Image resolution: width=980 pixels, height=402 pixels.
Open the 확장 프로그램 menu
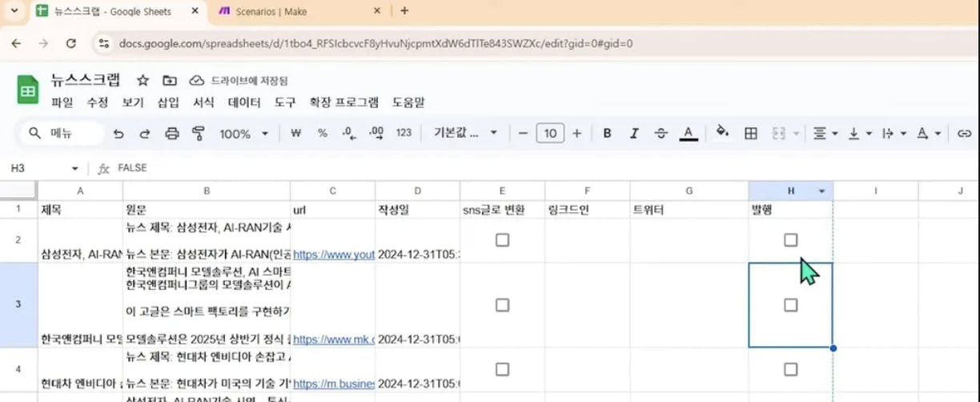coord(344,103)
